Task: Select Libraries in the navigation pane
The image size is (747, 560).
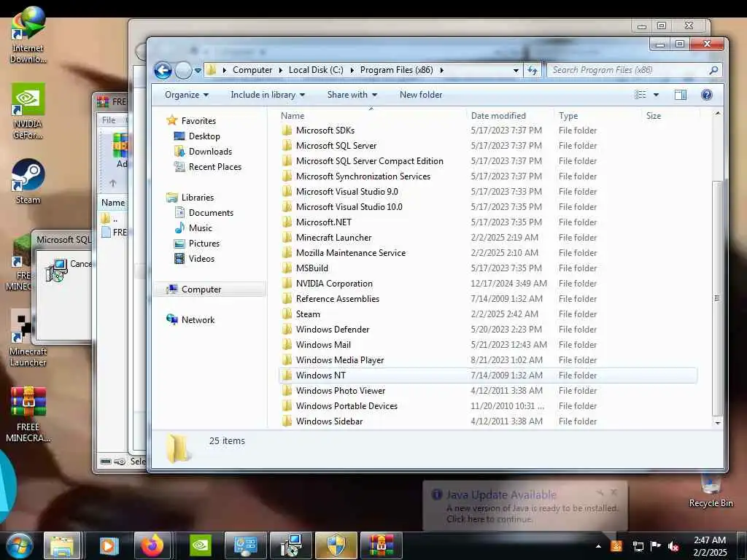Action: point(197,197)
